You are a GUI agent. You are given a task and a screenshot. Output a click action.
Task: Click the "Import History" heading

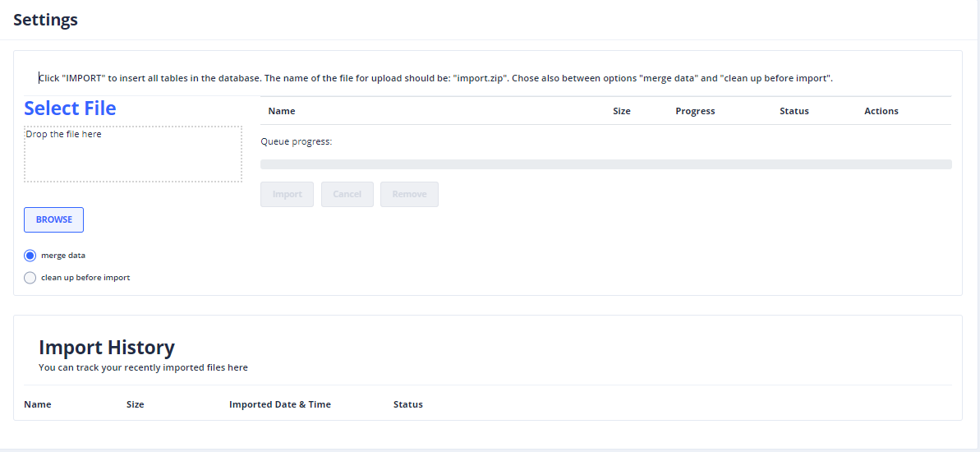(107, 347)
